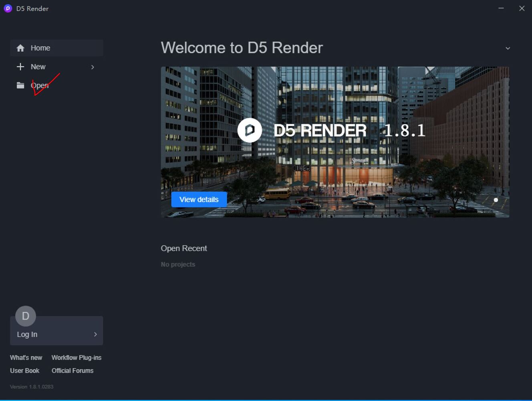Image resolution: width=532 pixels, height=401 pixels.
Task: Click the D user avatar circle
Action: pyautogui.click(x=26, y=316)
